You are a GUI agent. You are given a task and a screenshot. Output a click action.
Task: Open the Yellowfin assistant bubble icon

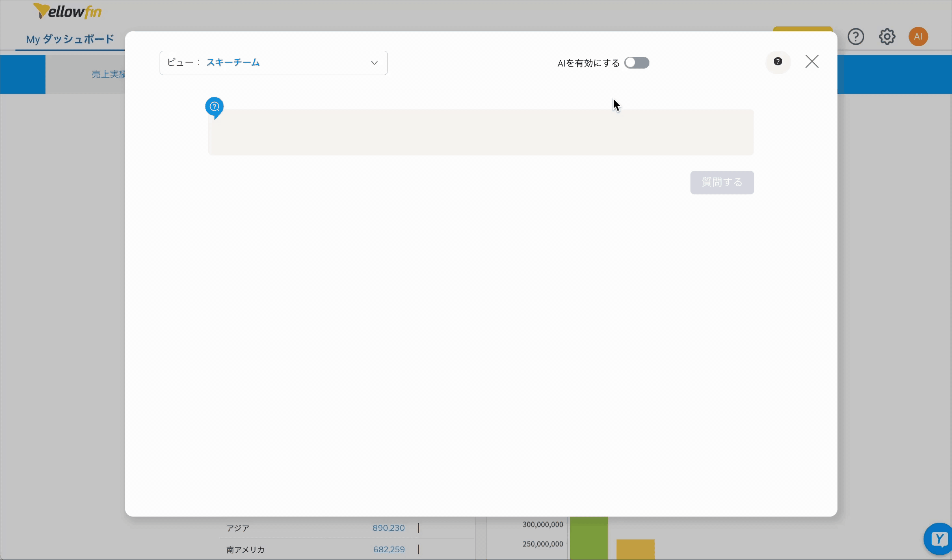[x=939, y=539]
